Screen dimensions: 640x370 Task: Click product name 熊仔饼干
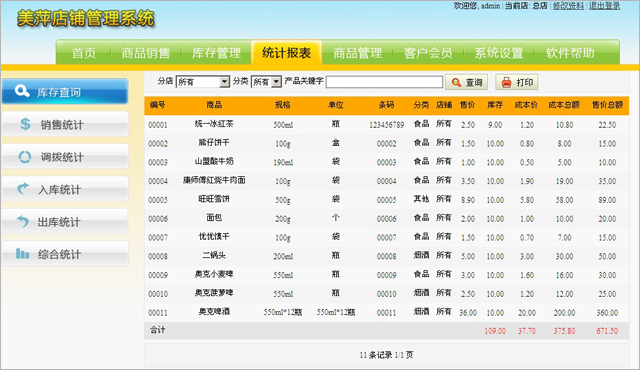tap(214, 143)
